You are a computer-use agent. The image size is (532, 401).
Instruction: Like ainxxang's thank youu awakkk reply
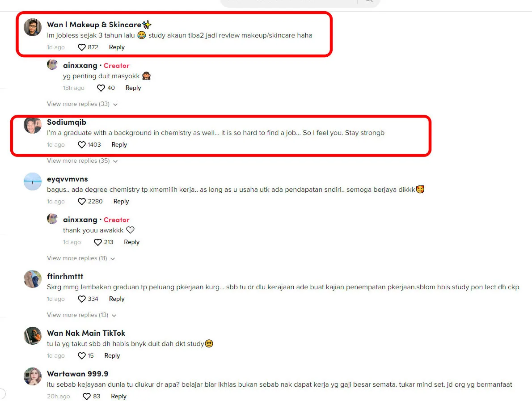98,242
